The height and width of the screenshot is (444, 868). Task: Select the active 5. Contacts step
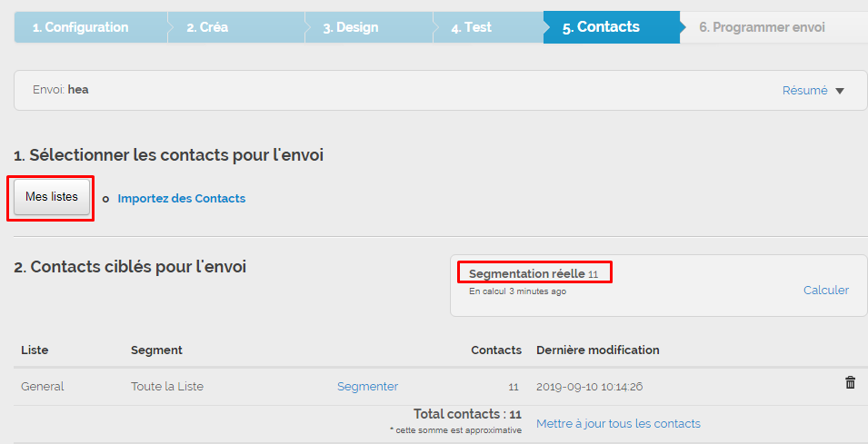click(x=601, y=27)
